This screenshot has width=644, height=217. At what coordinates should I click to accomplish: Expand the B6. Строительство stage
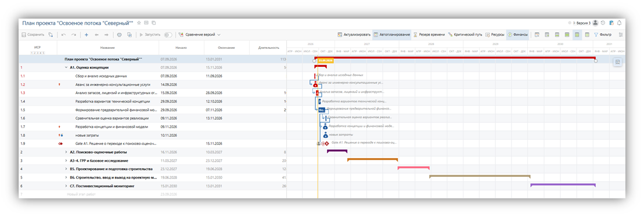coord(66,177)
